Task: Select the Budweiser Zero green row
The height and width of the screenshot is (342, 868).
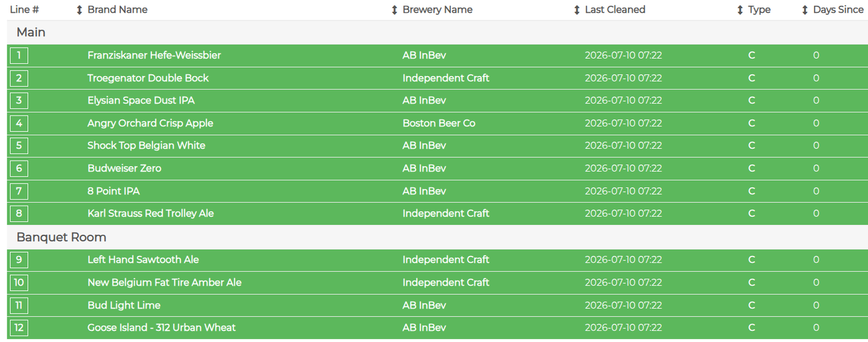Action: pos(437,168)
